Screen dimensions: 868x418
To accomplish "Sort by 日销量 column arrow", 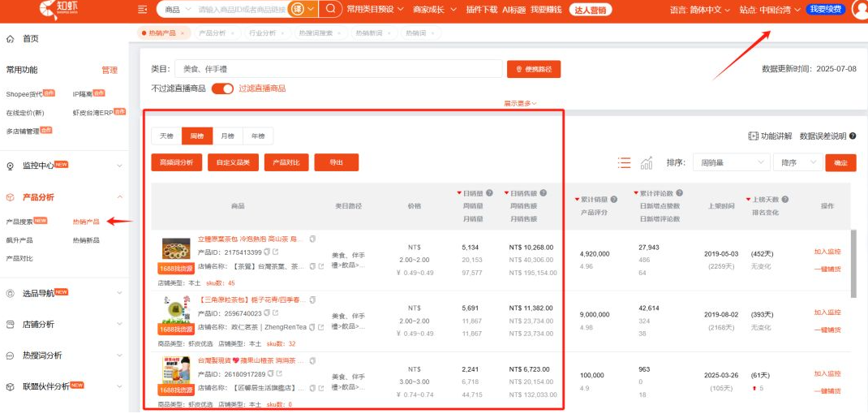I will (459, 193).
